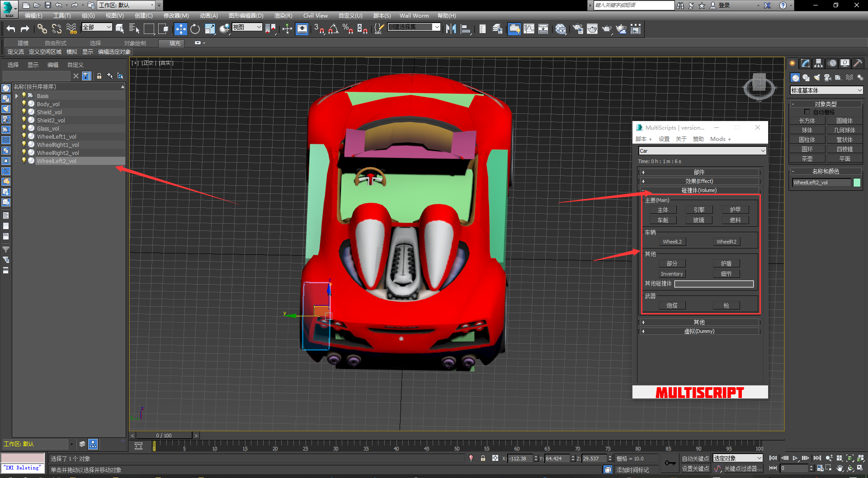Click the Select and Link chain icon
Image resolution: width=868 pixels, height=478 pixels.
[x=42, y=29]
